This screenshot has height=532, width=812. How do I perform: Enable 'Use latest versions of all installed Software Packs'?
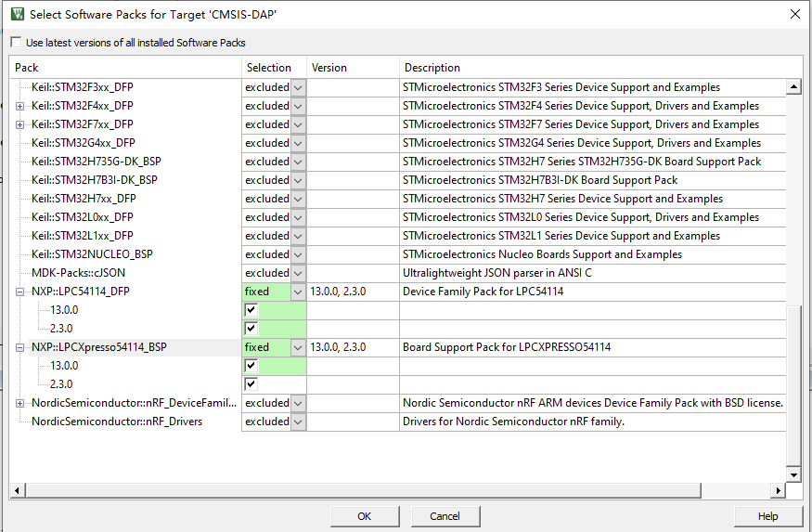point(17,43)
